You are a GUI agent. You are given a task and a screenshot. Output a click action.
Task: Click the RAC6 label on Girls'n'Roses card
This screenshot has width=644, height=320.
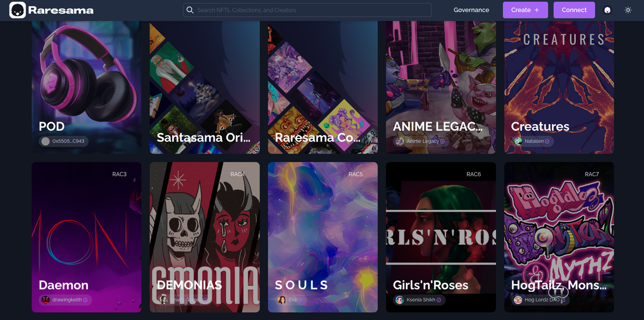[x=473, y=174]
